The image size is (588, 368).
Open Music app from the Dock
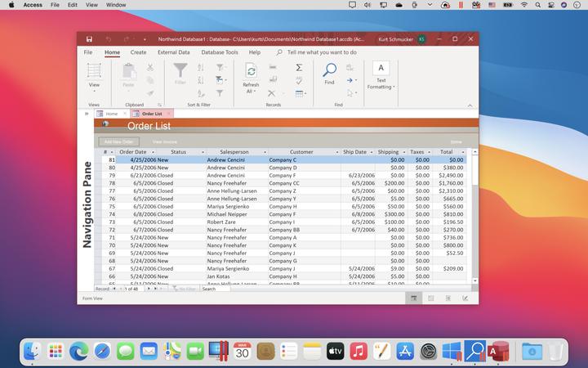(359, 352)
